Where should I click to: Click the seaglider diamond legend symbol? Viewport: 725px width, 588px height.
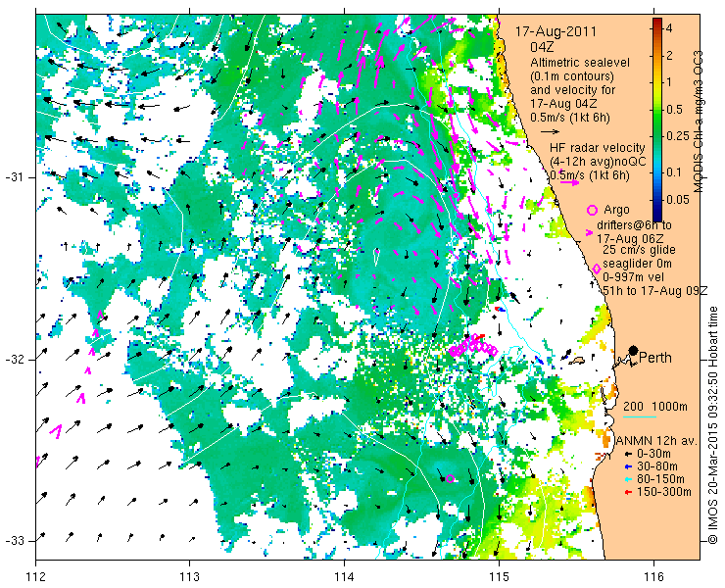point(597,269)
